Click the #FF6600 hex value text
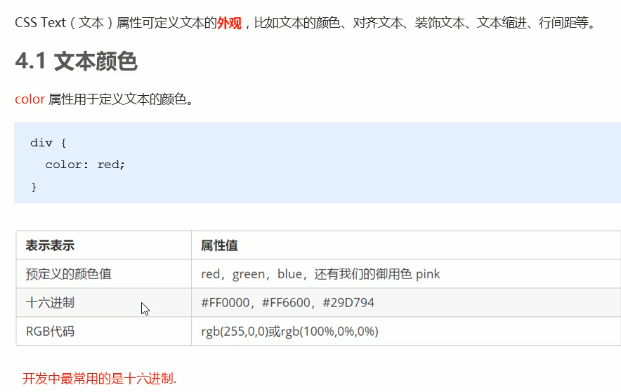Image resolution: width=621 pixels, height=392 pixels. coord(286,303)
